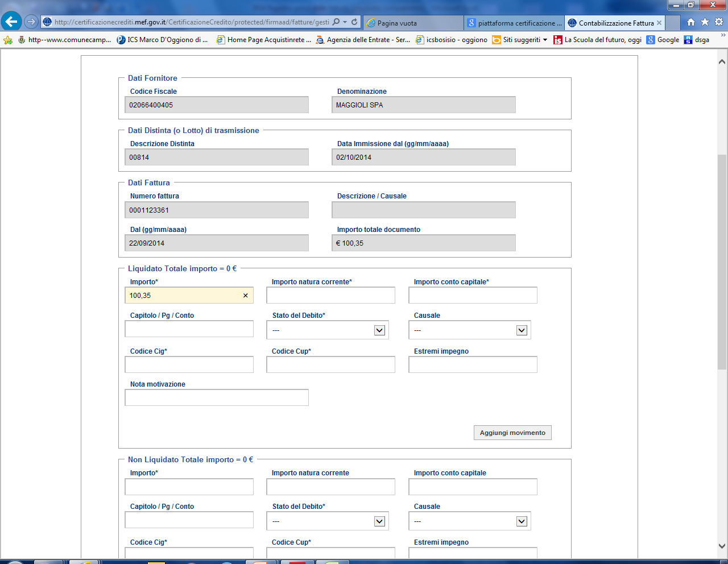The height and width of the screenshot is (564, 728).
Task: Click Dal date field 22/09/2014
Action: pos(217,243)
